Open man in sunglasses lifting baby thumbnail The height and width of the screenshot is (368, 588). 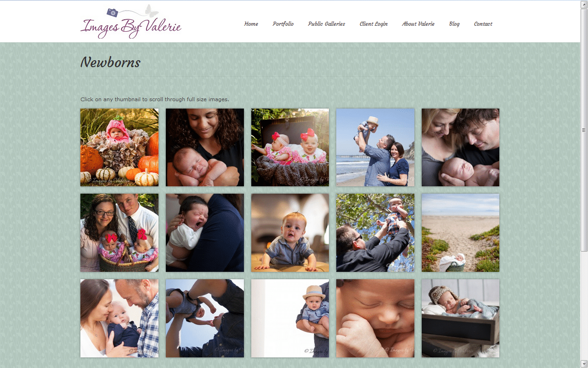[x=375, y=233]
